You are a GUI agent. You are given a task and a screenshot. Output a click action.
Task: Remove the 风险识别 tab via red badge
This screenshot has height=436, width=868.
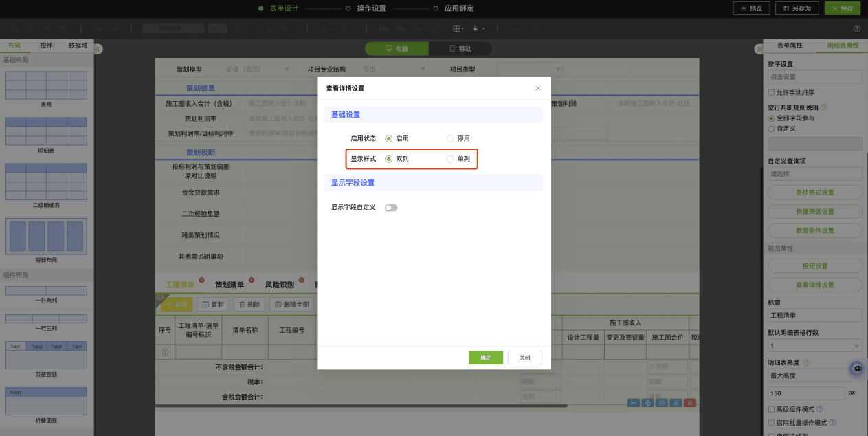300,280
